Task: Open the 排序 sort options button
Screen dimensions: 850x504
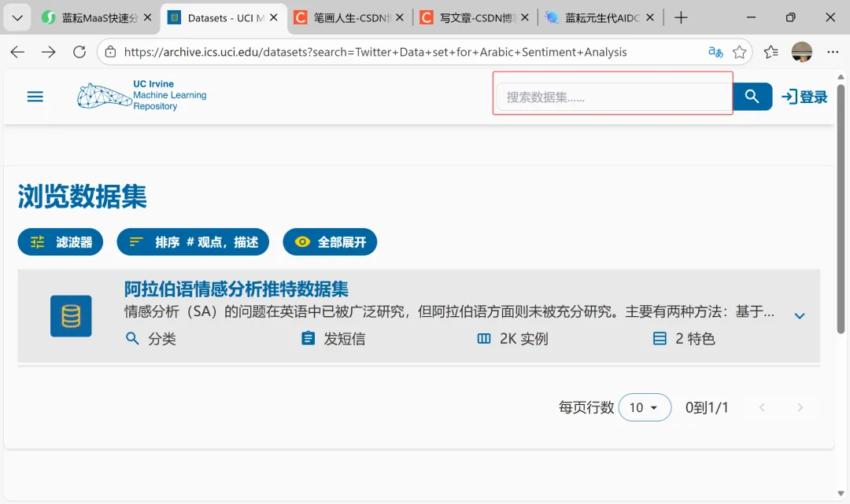Action: click(x=193, y=242)
